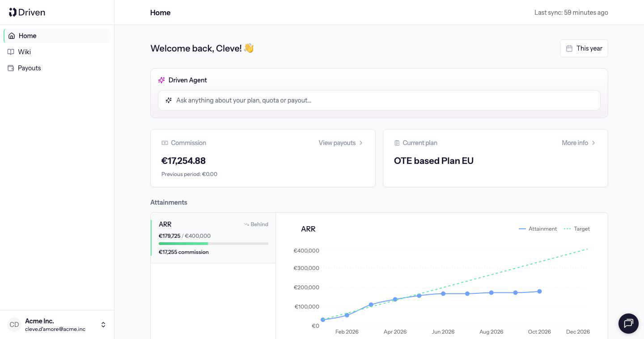Image resolution: width=644 pixels, height=339 pixels.
Task: Open the chat support bubble icon
Action: click(628, 323)
